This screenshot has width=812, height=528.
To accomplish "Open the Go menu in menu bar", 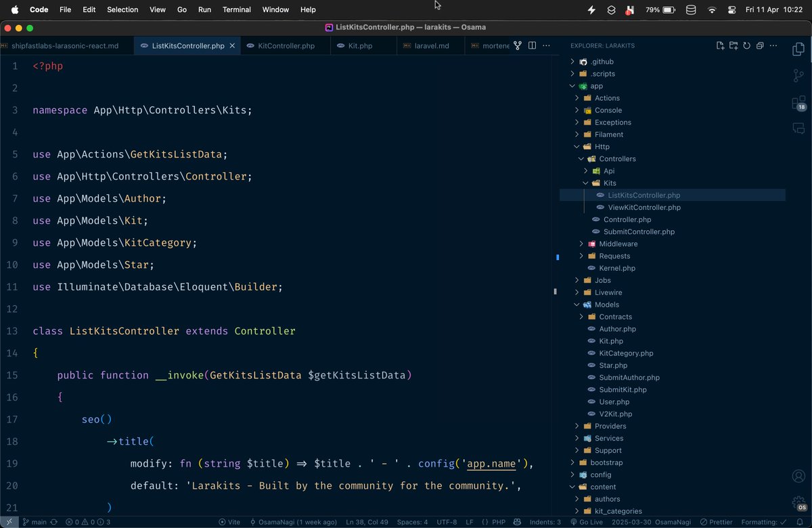I will (x=182, y=9).
